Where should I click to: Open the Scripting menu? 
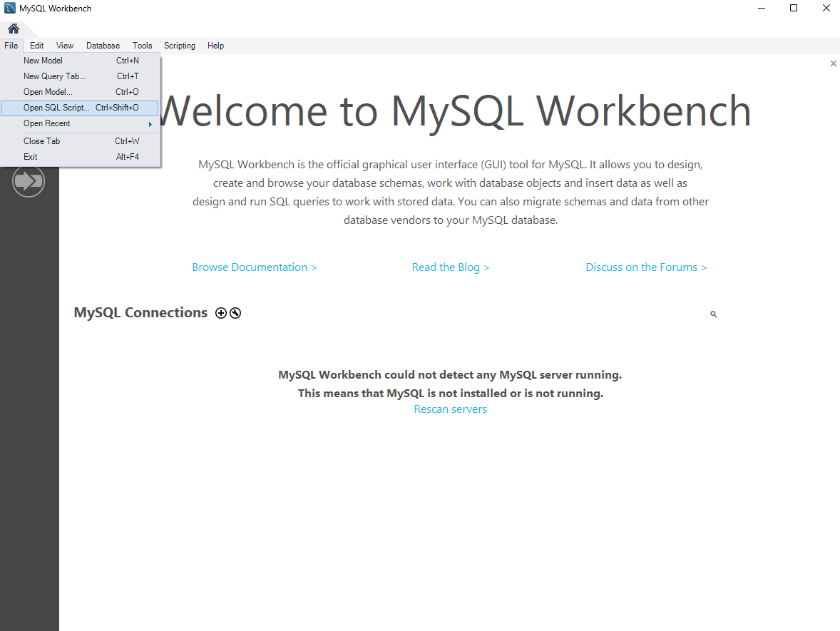[x=179, y=45]
